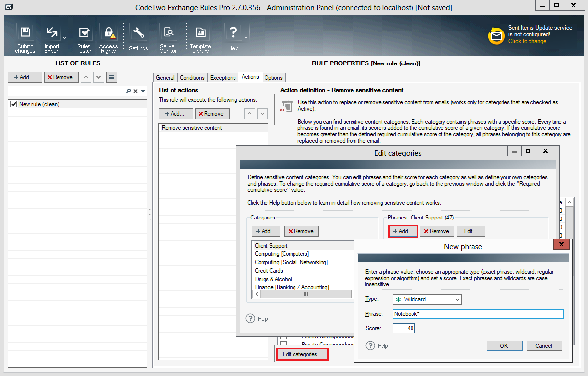This screenshot has height=376, width=588.
Task: Add a new category in Edit categories
Action: pyautogui.click(x=266, y=231)
